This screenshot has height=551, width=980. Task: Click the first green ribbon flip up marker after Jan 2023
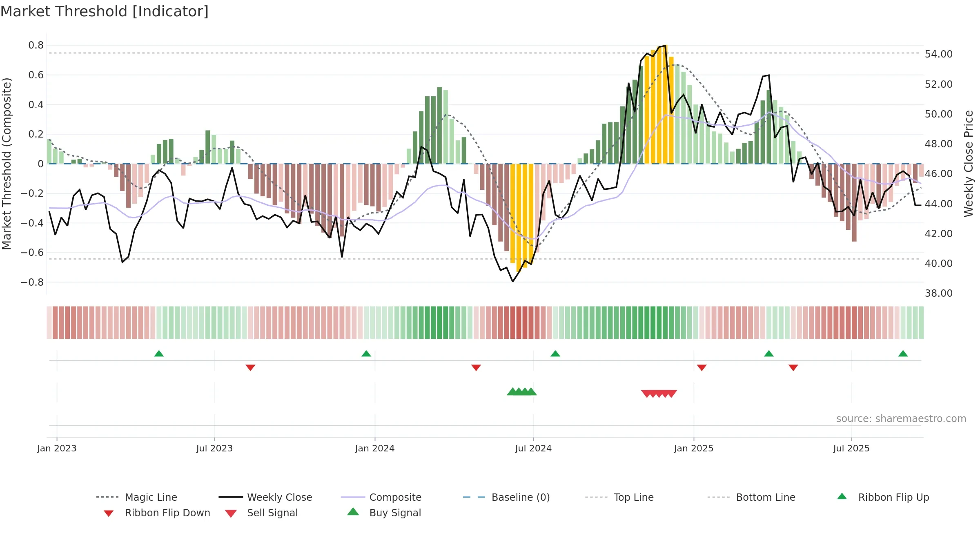tap(159, 353)
